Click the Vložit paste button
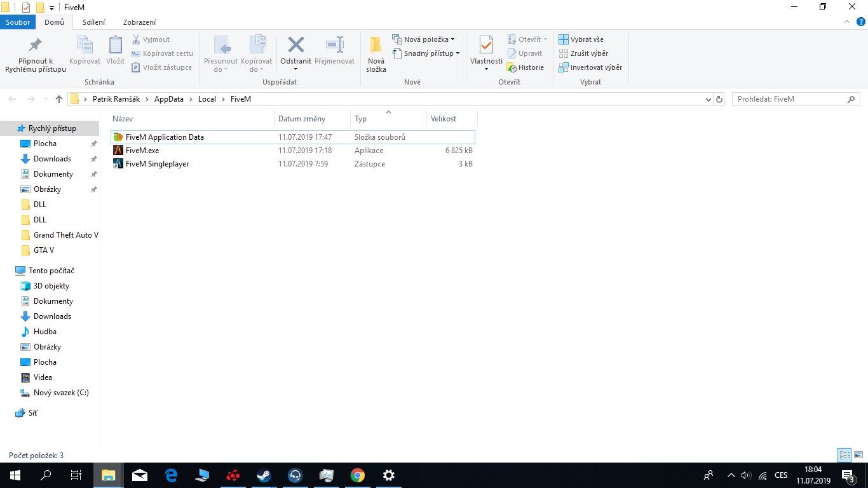The height and width of the screenshot is (488, 868). point(115,51)
